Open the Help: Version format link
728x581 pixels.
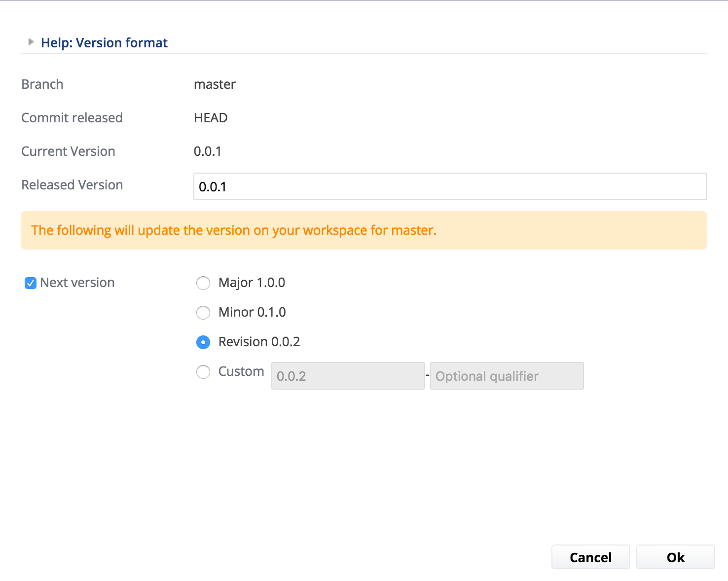[x=104, y=43]
